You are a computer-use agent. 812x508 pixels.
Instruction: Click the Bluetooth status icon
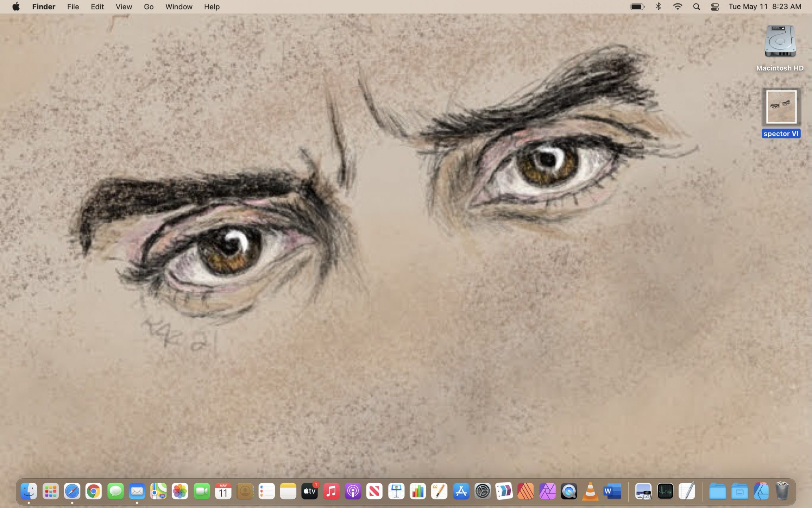[x=659, y=7]
